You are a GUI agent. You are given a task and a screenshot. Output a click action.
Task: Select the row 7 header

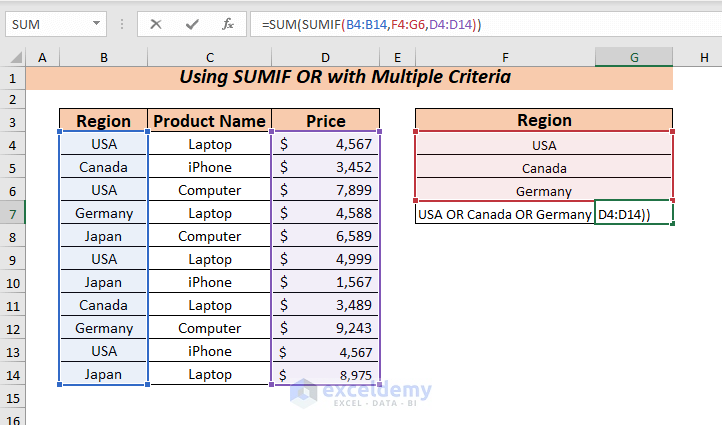(13, 213)
